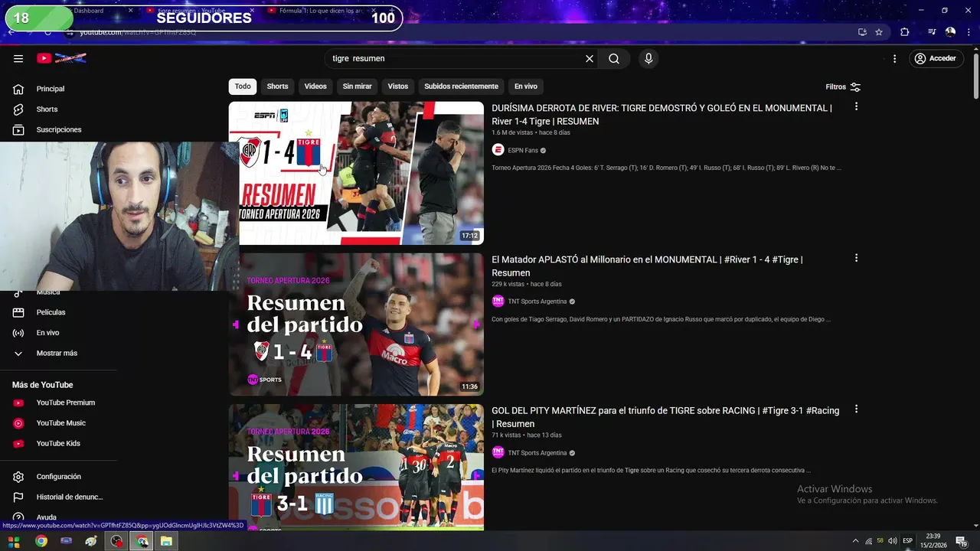
Task: Open the ESPN Fans channel link
Action: click(523, 151)
